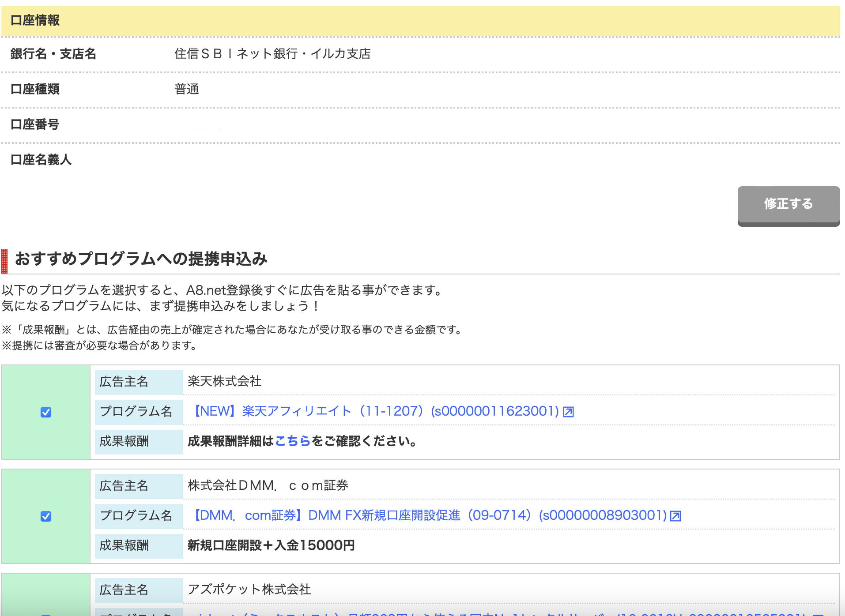845x616 pixels.
Task: Click the 口座種類 label
Action: [x=35, y=89]
